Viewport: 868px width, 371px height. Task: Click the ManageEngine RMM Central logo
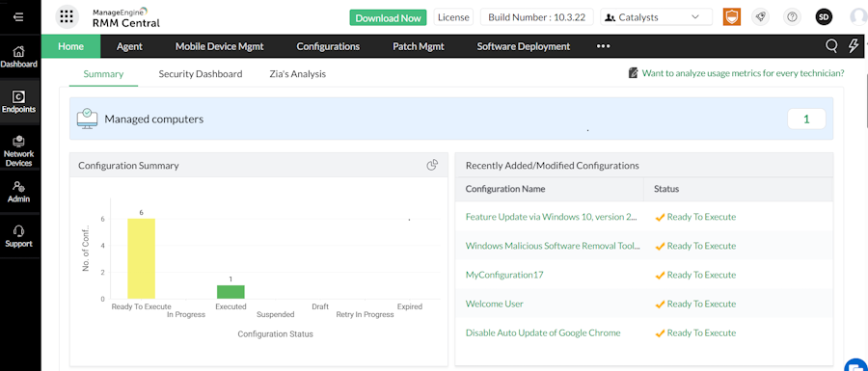pos(126,17)
